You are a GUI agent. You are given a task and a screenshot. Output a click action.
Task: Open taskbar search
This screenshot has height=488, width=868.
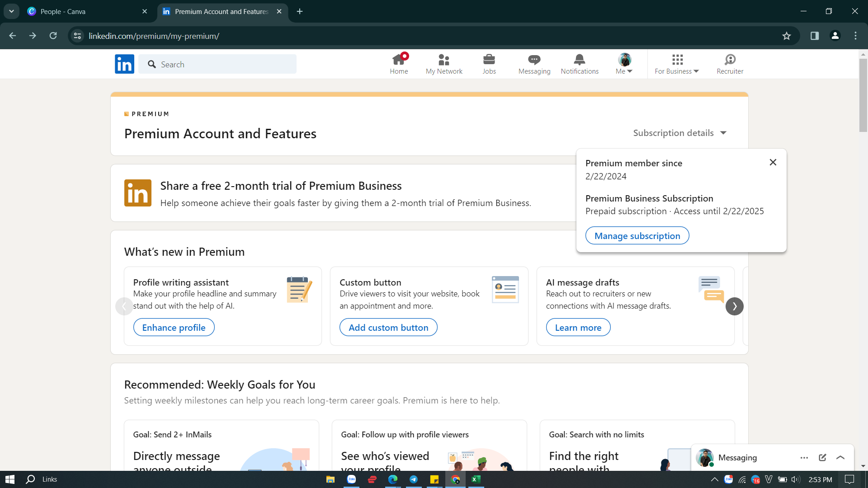point(30,479)
